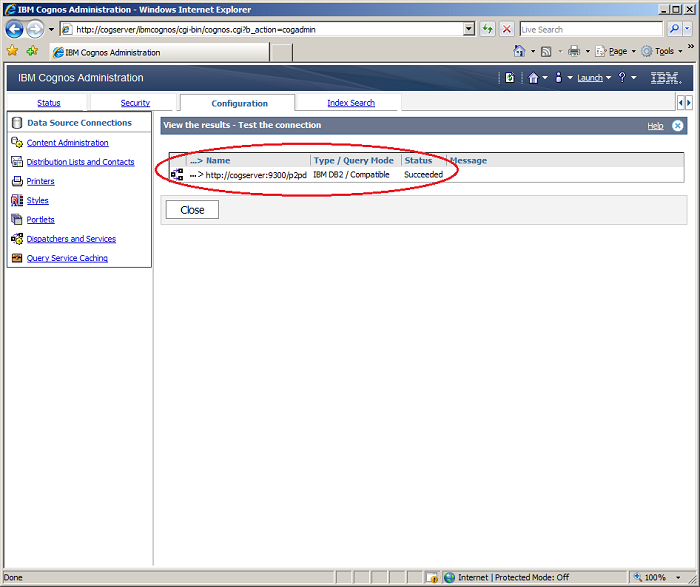Click in the Live Search input field
The image size is (700, 587).
(x=590, y=29)
